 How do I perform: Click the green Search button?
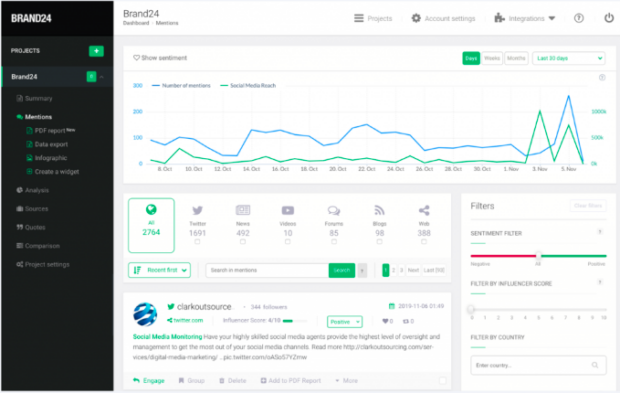coord(342,270)
